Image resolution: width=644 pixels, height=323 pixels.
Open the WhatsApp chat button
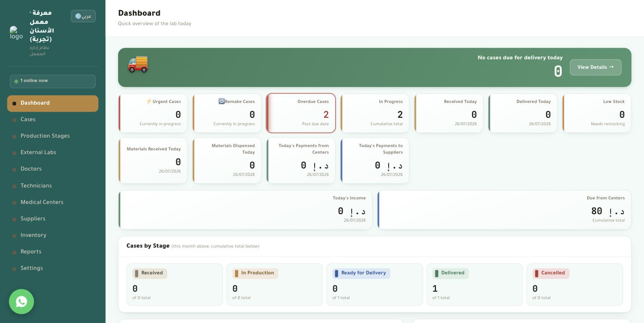tap(21, 302)
